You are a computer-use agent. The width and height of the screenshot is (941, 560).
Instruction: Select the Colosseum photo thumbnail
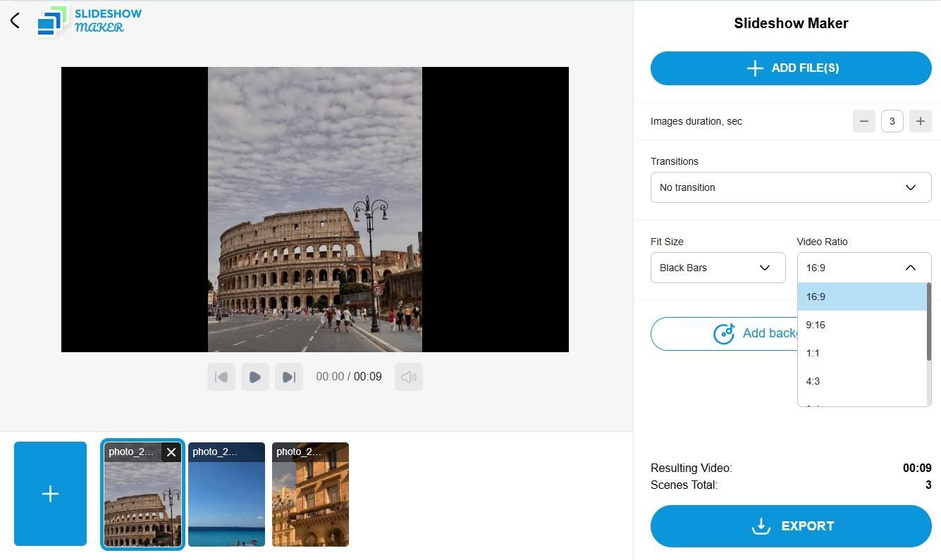coord(142,494)
